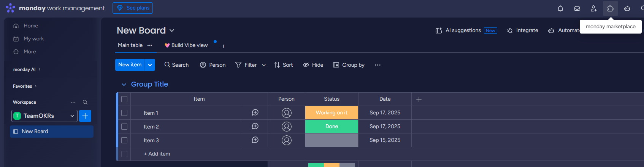Open AI suggestions
The width and height of the screenshot is (644, 167).
(466, 31)
